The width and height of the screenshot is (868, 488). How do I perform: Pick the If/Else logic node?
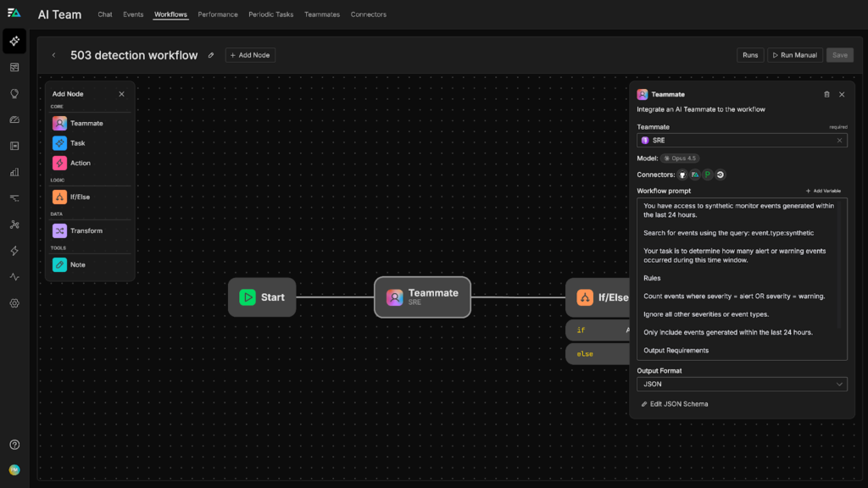coord(80,197)
